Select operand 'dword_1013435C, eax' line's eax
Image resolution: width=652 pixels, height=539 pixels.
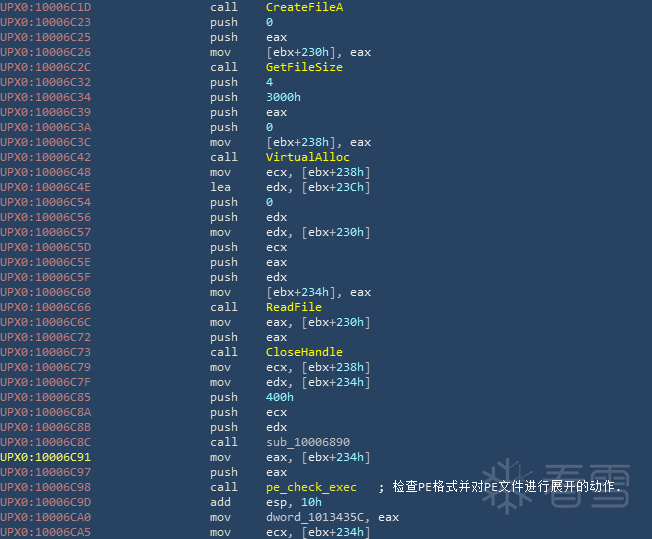[x=388, y=517]
